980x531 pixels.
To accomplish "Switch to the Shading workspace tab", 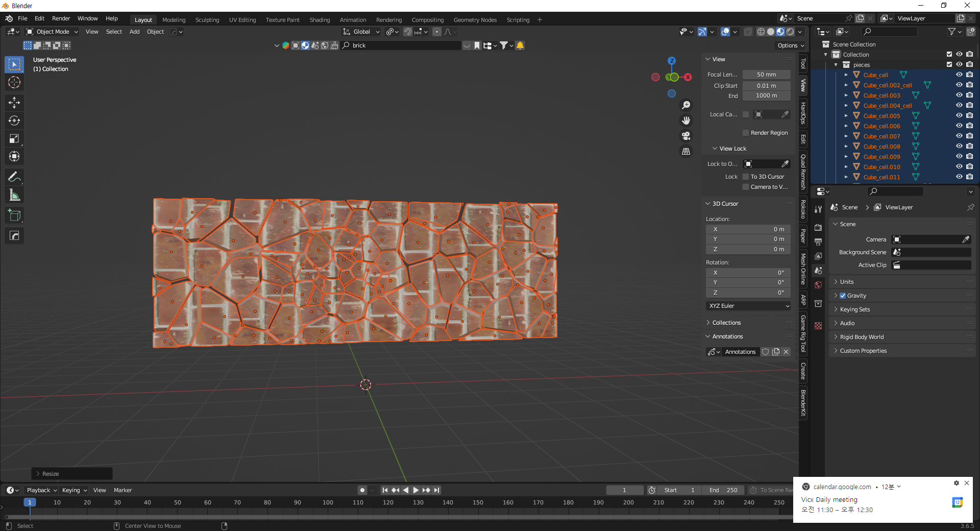I will click(x=320, y=20).
